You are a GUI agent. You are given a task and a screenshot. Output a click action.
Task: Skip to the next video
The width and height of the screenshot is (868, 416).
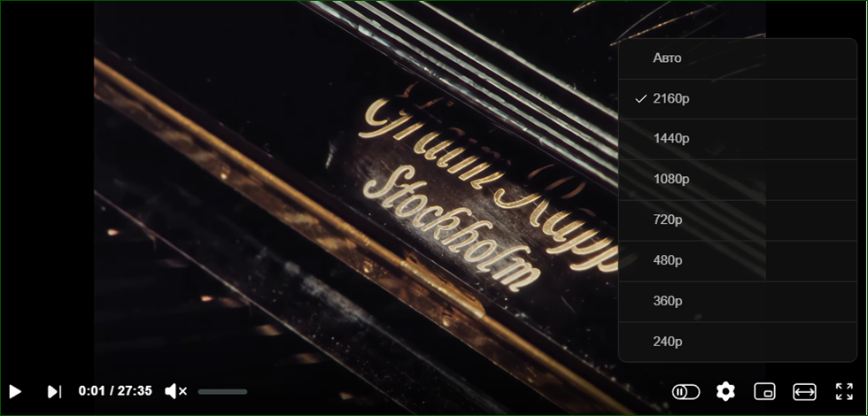[54, 391]
